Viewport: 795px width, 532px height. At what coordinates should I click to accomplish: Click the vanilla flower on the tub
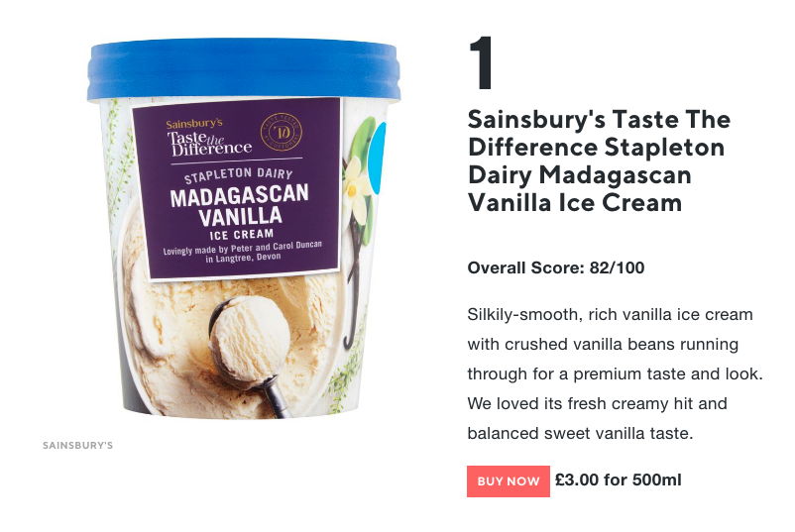coord(357,189)
